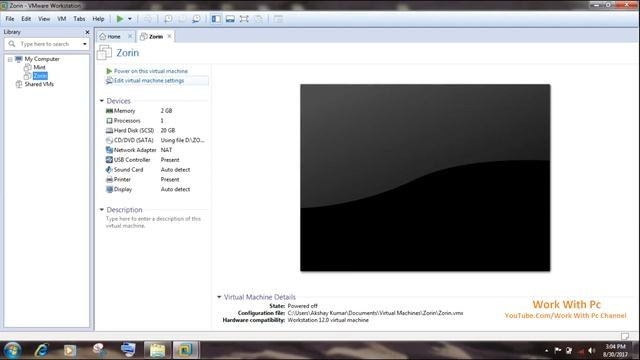This screenshot has width=640, height=360.
Task: Open the Edit menu
Action: (26, 19)
